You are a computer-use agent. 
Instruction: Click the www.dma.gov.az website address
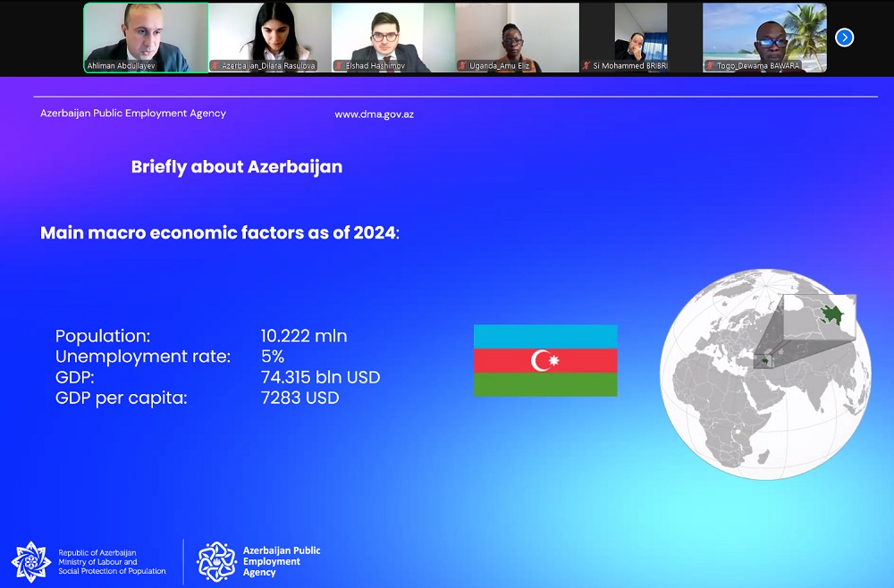coord(374,114)
